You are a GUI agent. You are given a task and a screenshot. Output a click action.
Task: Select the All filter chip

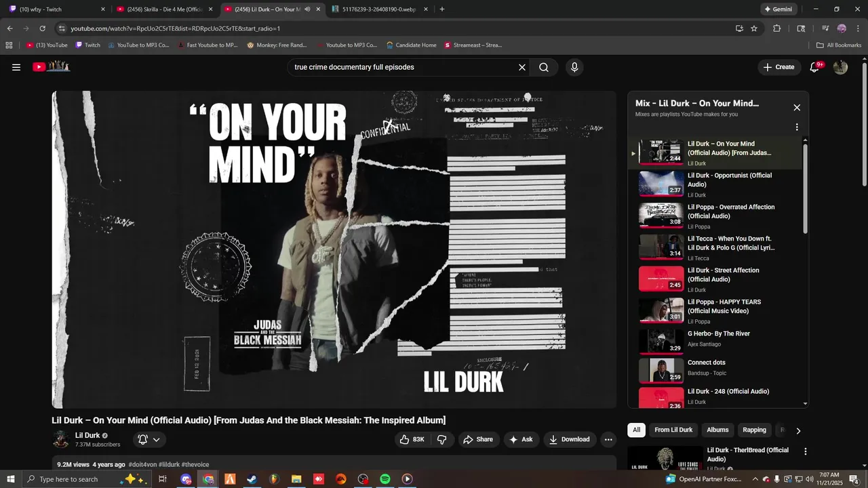pyautogui.click(x=636, y=430)
